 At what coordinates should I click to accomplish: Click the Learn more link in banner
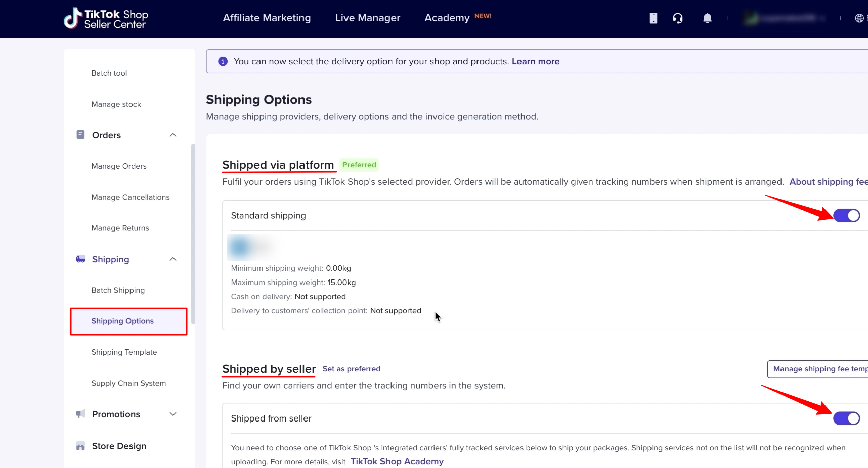pos(536,61)
